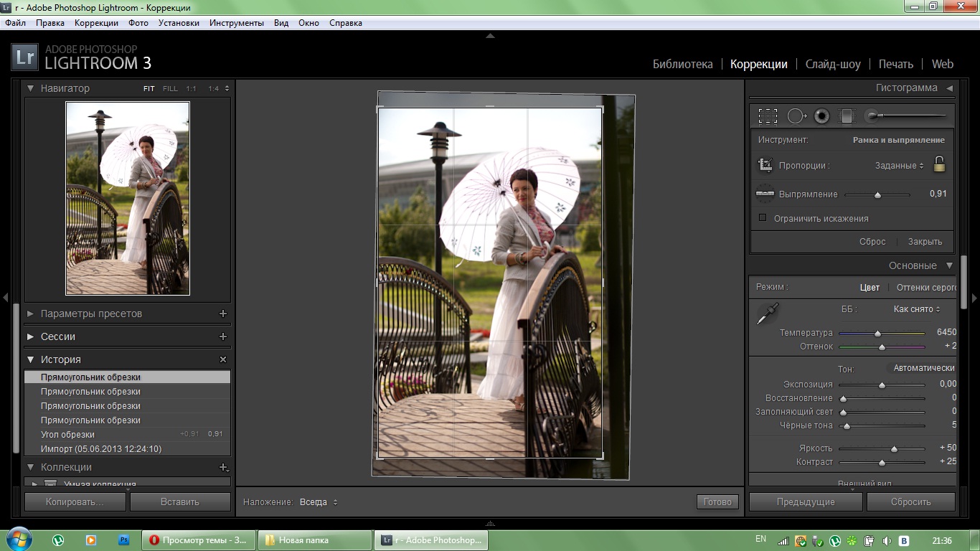Select the Red Eye Correction tool
Screen dimensions: 980x551
click(x=821, y=116)
